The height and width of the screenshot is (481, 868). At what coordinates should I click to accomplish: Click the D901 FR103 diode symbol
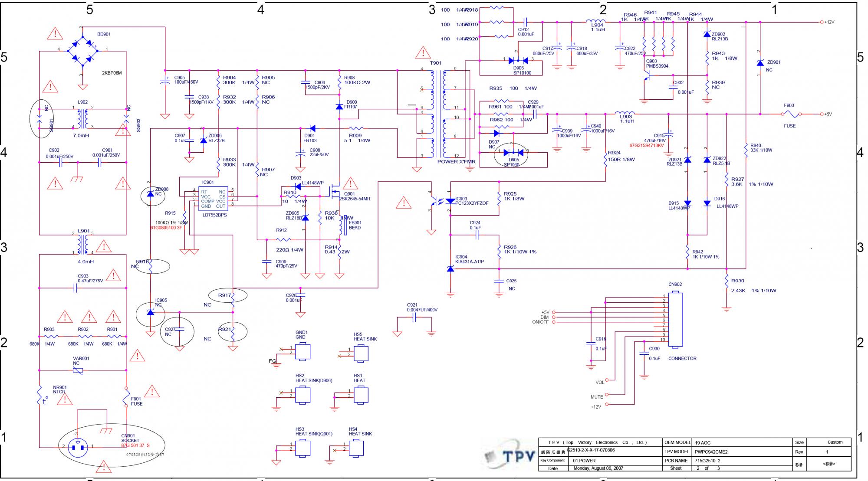(312, 128)
